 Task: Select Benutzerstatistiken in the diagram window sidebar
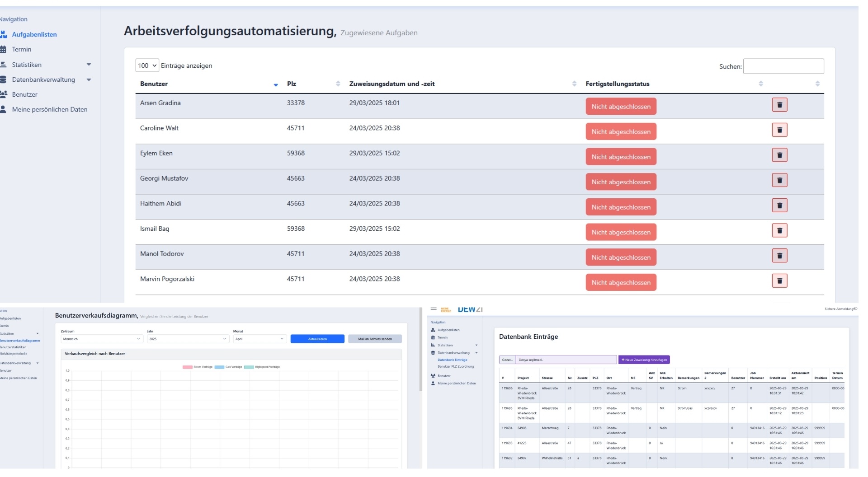[x=13, y=347]
